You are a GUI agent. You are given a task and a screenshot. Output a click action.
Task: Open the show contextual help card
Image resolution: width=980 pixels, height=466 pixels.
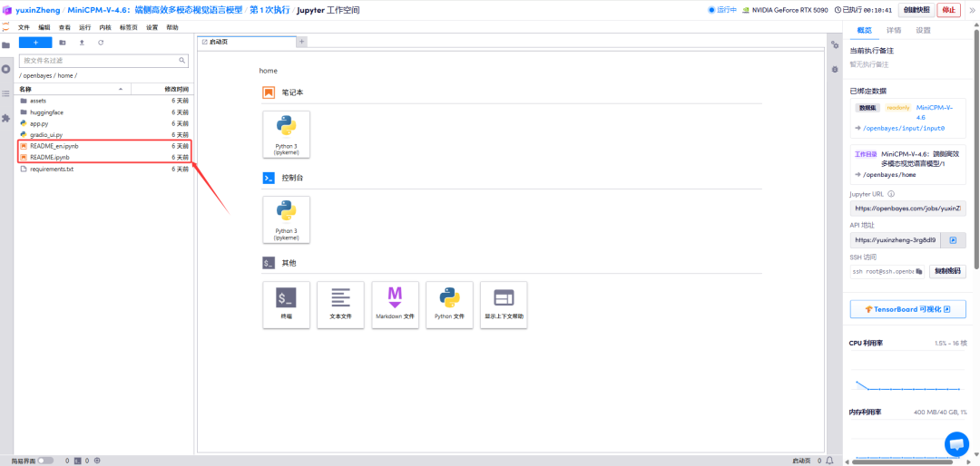[x=504, y=305]
